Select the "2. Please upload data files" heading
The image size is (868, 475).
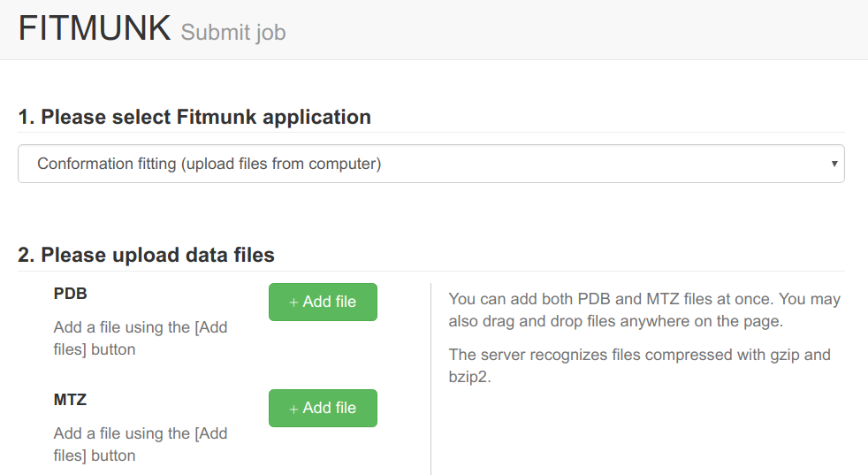click(x=147, y=255)
